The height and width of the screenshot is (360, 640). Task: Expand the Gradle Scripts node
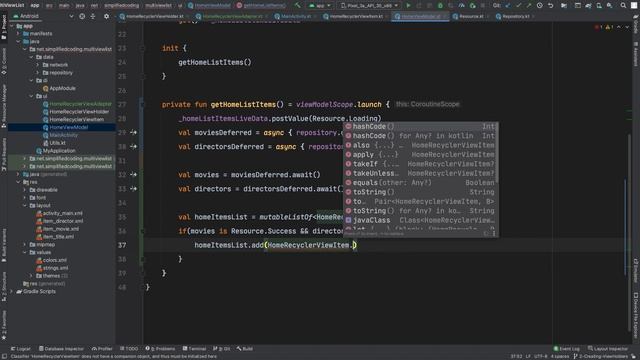(12, 291)
